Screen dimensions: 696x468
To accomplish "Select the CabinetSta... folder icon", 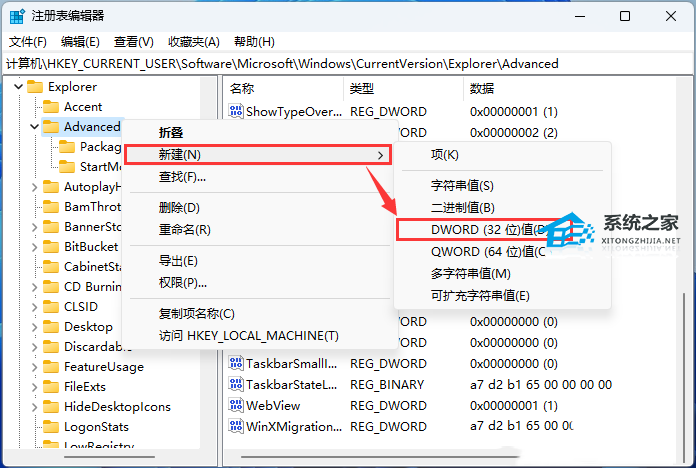I will tap(51, 266).
